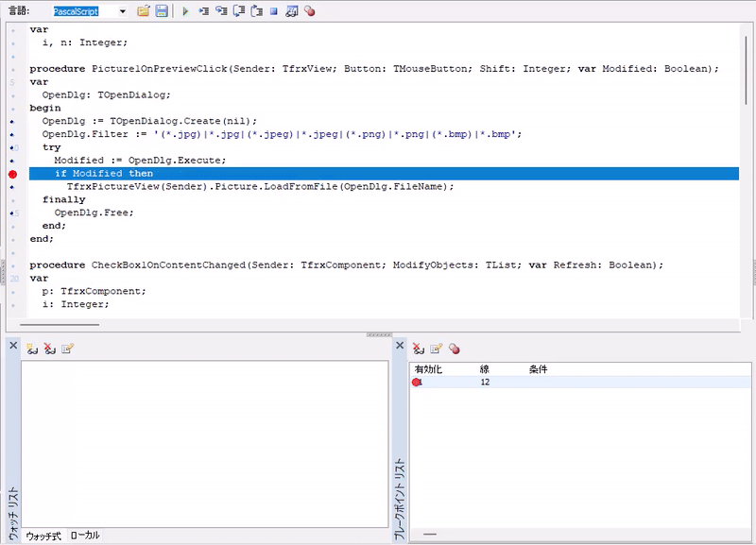
Task: Toggle the enabled breakpoint entry for line 12
Action: pos(417,383)
